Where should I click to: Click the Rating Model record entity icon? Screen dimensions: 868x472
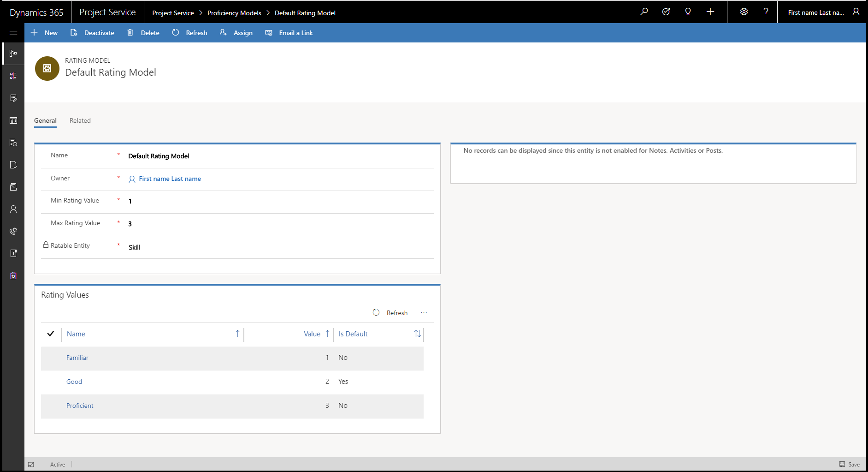click(x=47, y=68)
